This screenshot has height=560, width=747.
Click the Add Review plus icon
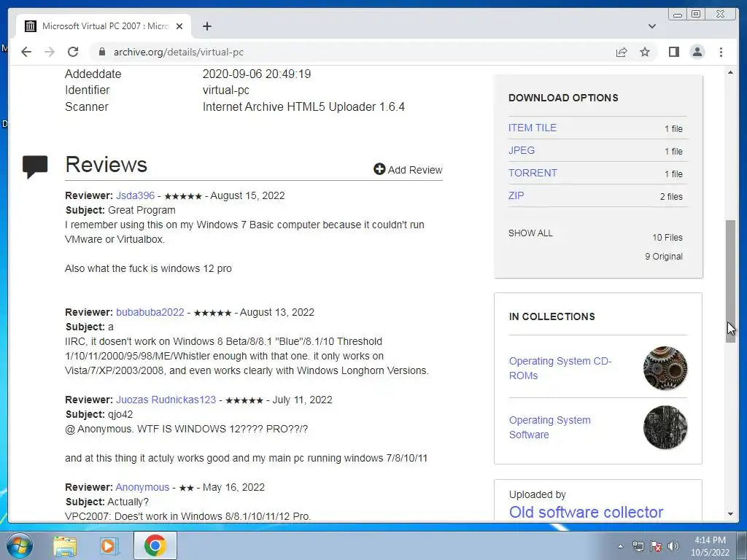[x=379, y=169]
